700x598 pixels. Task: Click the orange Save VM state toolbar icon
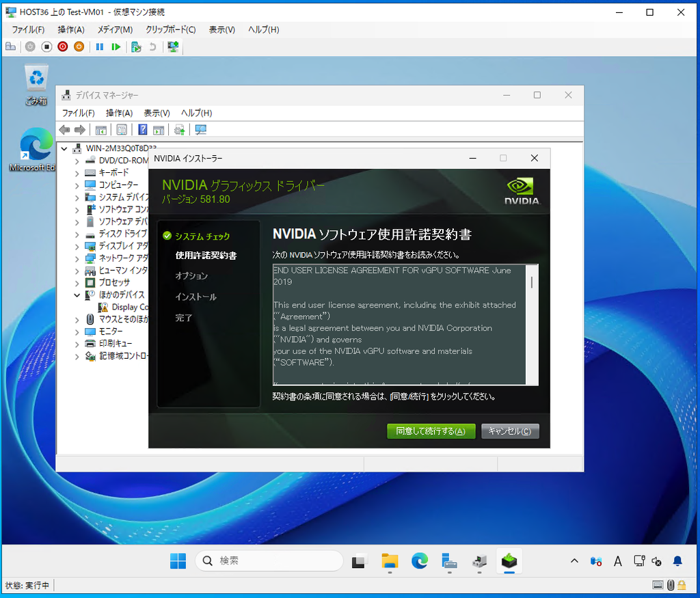(79, 46)
